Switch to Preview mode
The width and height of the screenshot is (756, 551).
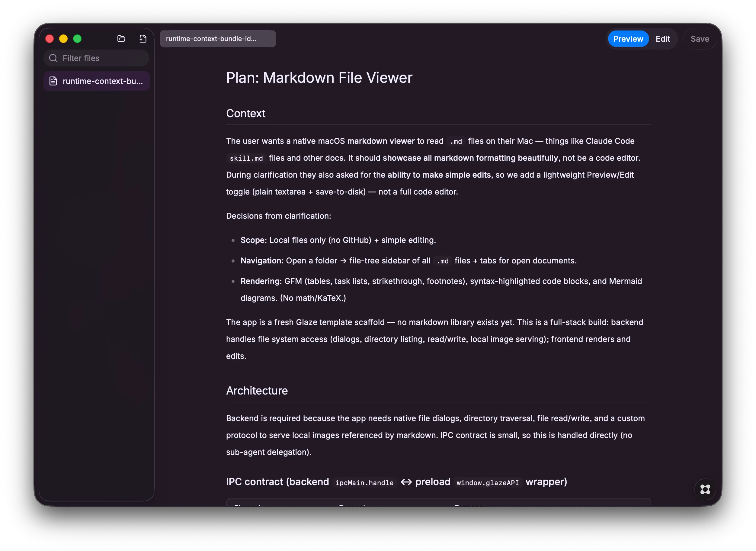628,39
